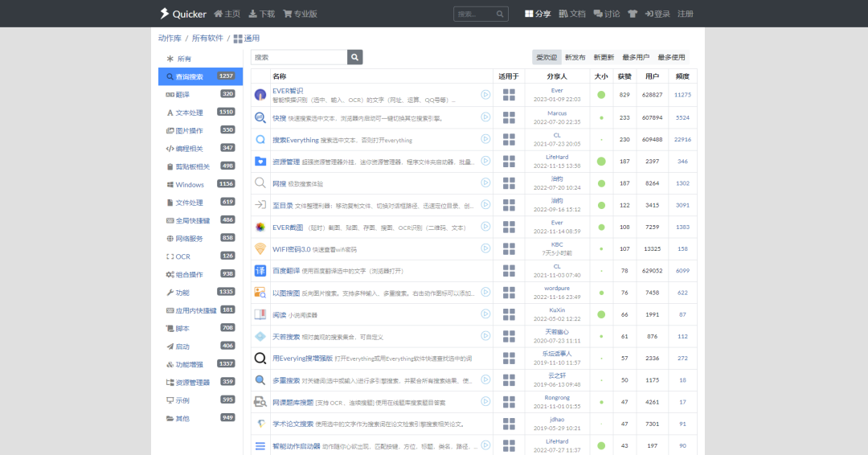The width and height of the screenshot is (868, 455).
Task: Open the 分享 share menu
Action: click(x=538, y=14)
